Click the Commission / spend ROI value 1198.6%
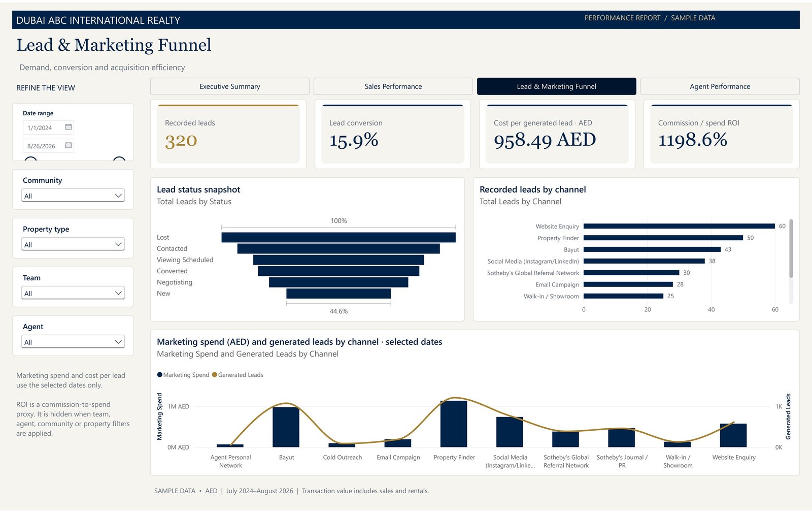The image size is (812, 513). pyautogui.click(x=693, y=140)
